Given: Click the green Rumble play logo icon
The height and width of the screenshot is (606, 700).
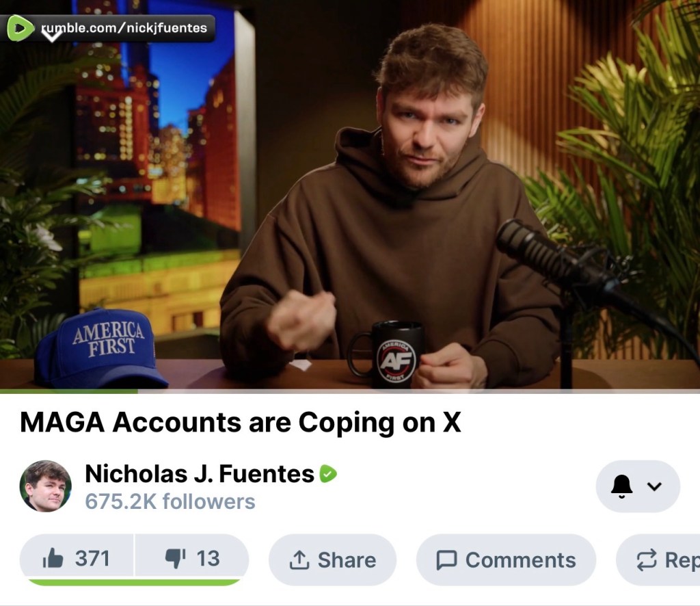Looking at the screenshot, I should pyautogui.click(x=20, y=28).
